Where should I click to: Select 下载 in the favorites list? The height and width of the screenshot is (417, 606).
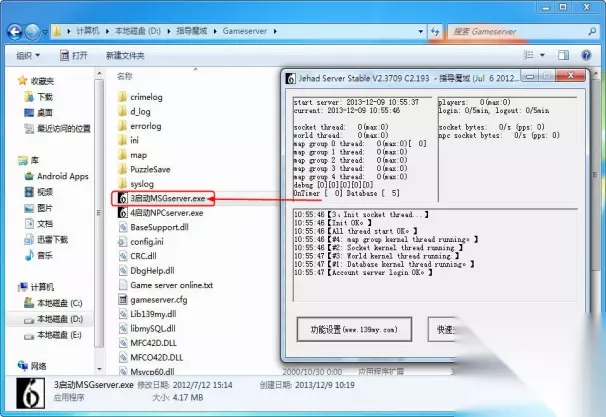click(x=38, y=97)
